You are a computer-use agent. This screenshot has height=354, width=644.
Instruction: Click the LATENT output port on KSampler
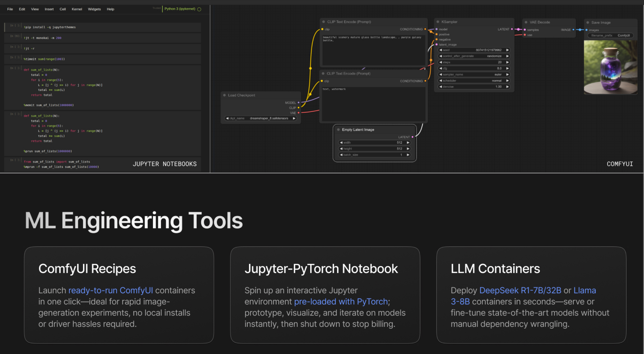click(x=512, y=29)
